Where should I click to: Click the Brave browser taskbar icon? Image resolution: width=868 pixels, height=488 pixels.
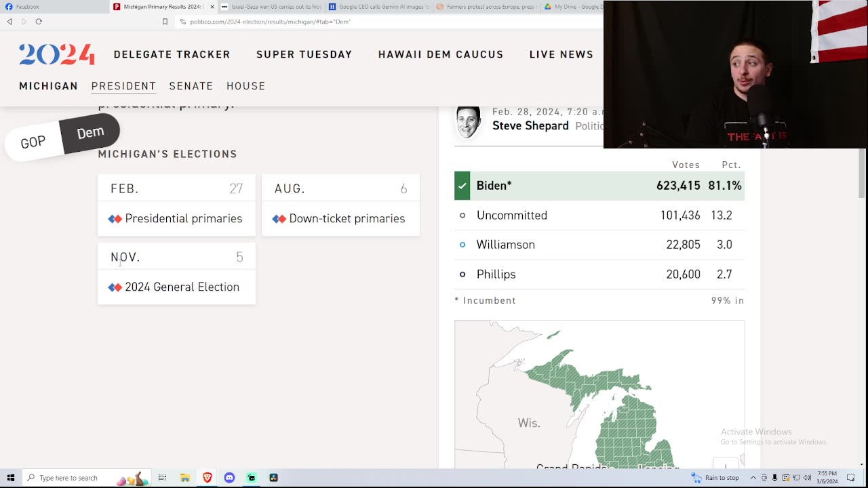[x=207, y=478]
